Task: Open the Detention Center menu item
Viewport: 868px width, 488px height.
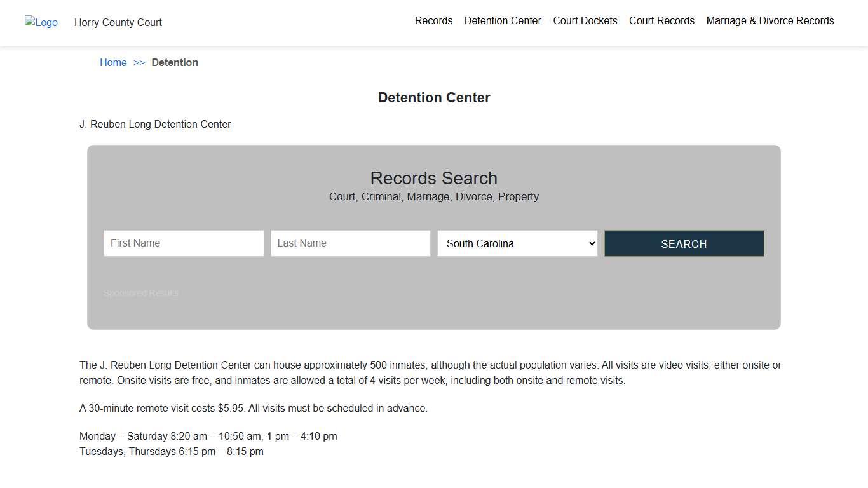Action: [x=503, y=20]
